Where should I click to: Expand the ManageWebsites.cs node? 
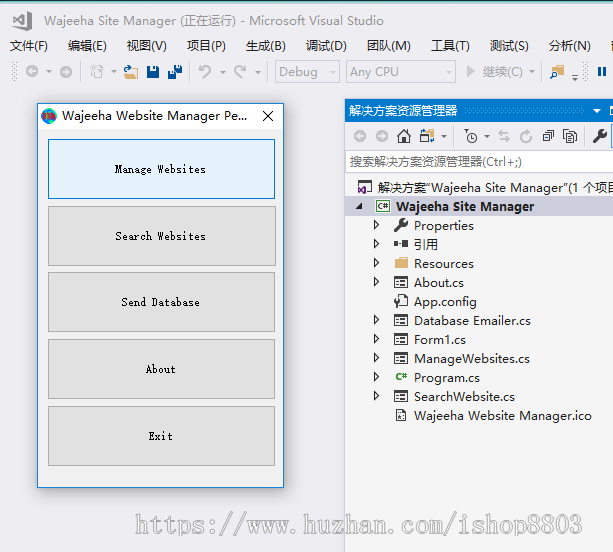(376, 358)
